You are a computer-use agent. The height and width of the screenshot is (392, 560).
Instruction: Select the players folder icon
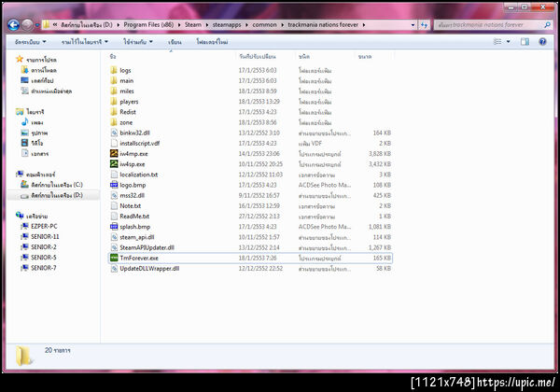[114, 102]
